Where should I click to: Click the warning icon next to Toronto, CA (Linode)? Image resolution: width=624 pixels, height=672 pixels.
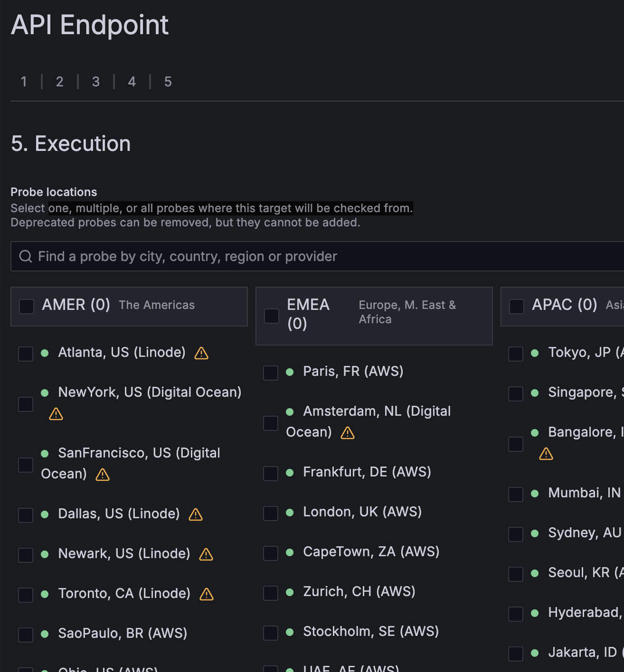coord(206,594)
